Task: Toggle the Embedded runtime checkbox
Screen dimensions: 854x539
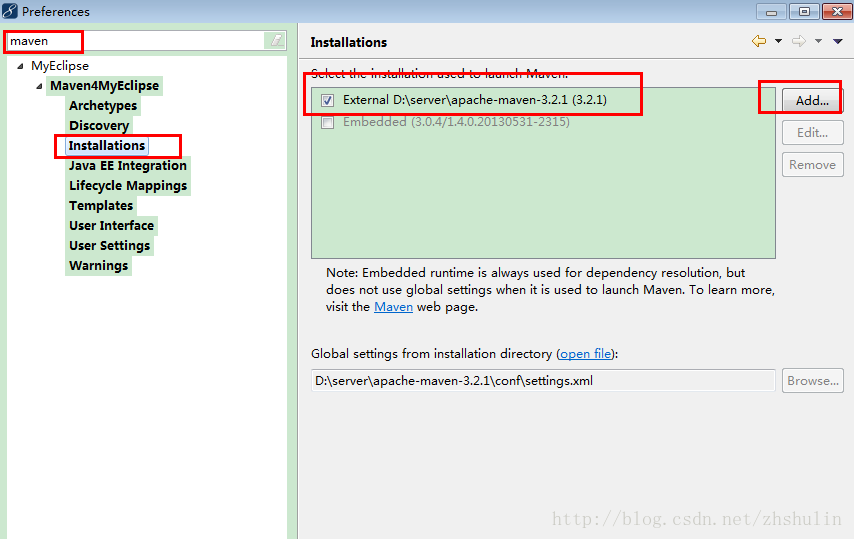Action: coord(327,122)
